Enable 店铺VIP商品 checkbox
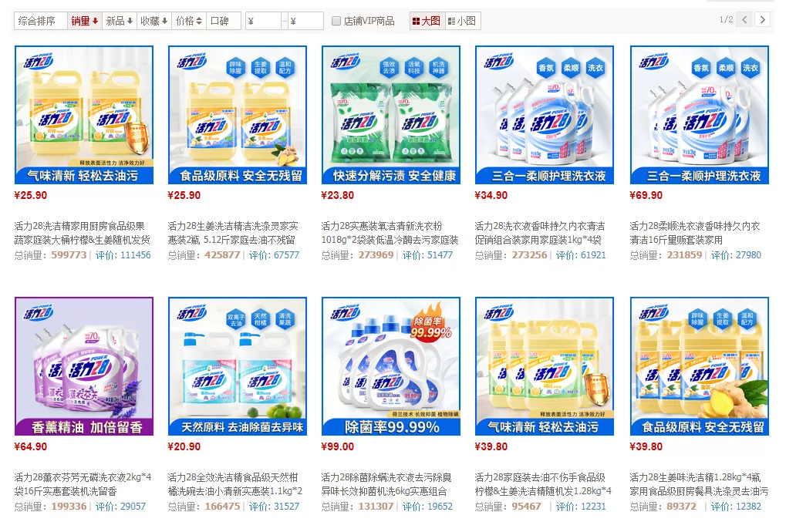Viewport: 786px width, 532px height. 336,21
